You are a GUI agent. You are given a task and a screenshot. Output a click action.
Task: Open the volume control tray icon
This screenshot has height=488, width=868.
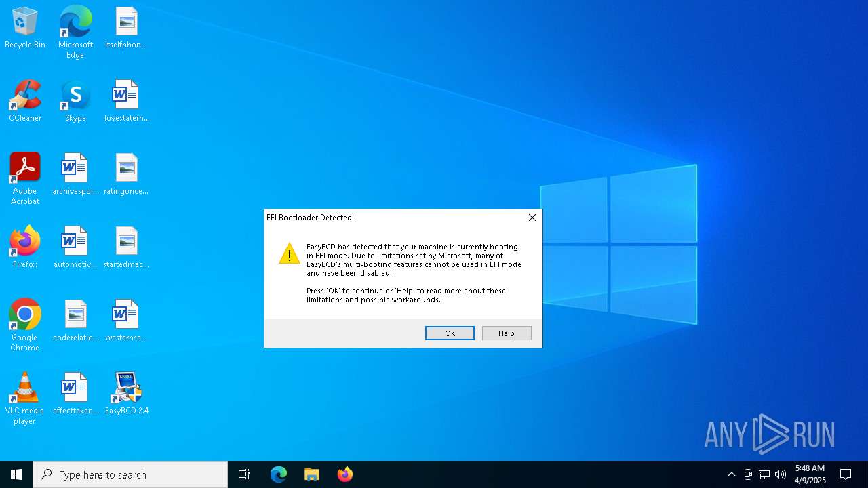[x=781, y=474]
